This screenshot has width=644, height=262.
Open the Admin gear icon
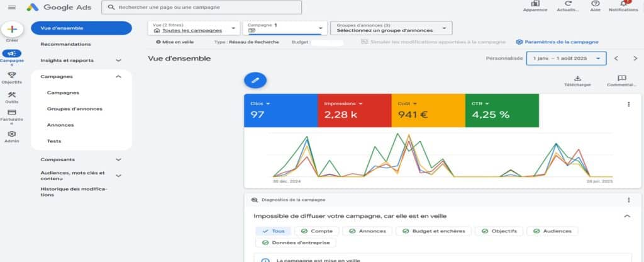pos(11,134)
